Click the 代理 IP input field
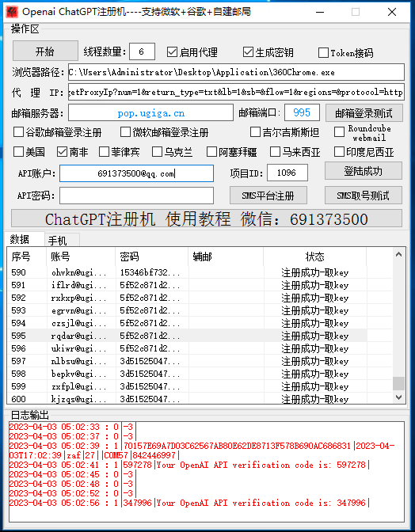Screen dimensions: 415x532 [x=236, y=92]
